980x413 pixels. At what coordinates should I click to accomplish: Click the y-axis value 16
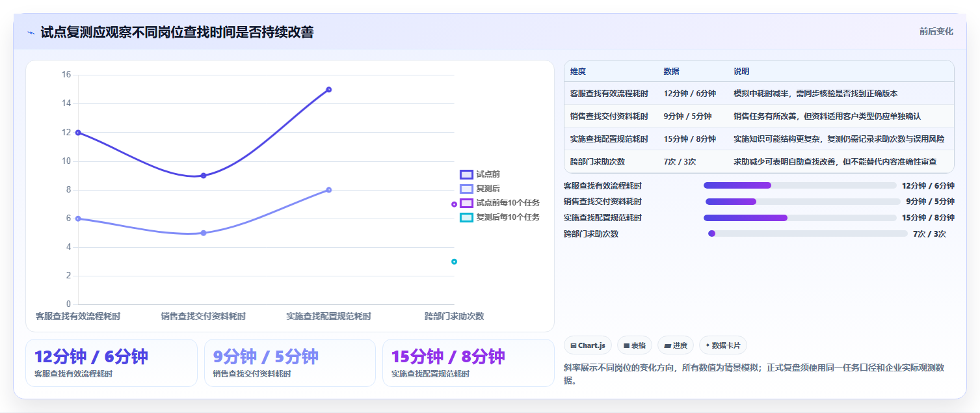click(x=66, y=75)
